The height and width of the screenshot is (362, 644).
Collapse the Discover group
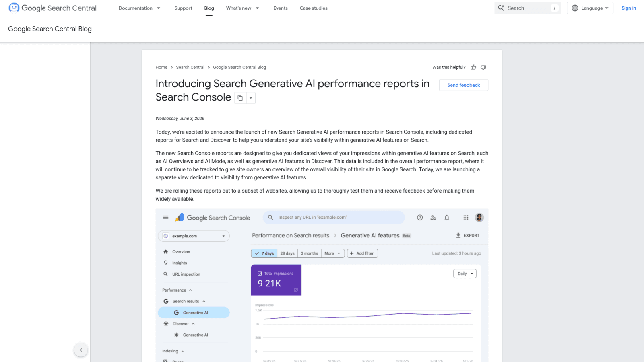[x=193, y=324]
